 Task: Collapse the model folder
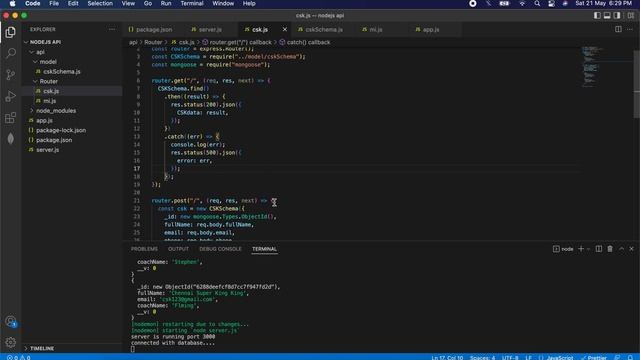48,62
